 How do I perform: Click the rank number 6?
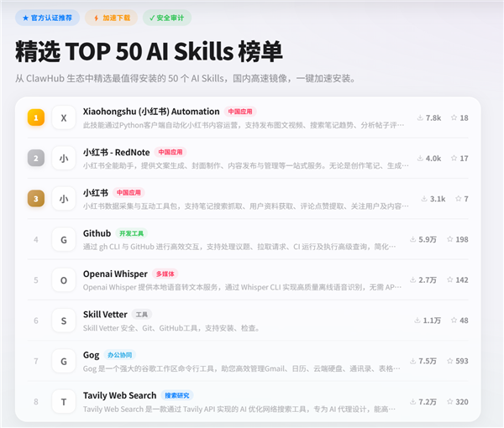[36, 321]
